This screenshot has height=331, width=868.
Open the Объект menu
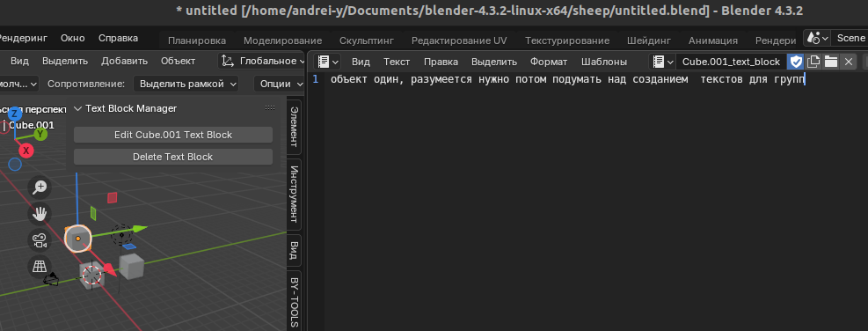click(x=179, y=61)
